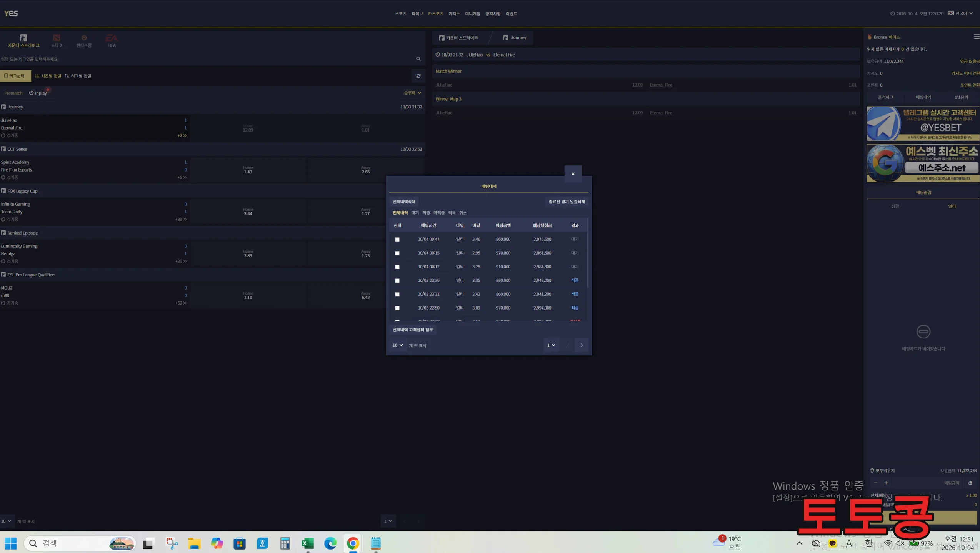Select the 펜타스톰 game icon
Image resolution: width=980 pixels, height=553 pixels.
pos(84,41)
